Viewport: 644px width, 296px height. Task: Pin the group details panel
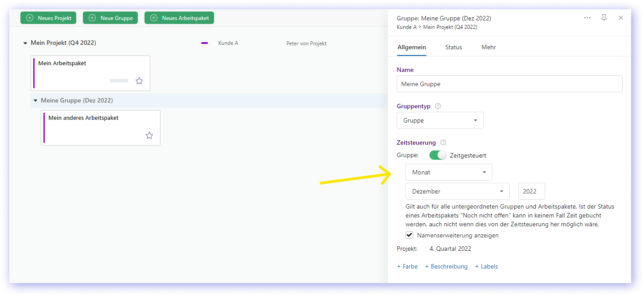click(x=604, y=18)
